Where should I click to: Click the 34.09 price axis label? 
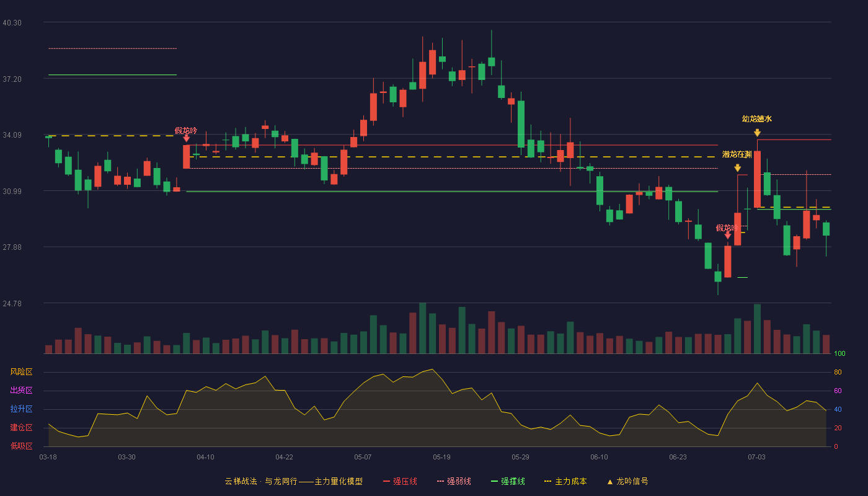(12, 135)
